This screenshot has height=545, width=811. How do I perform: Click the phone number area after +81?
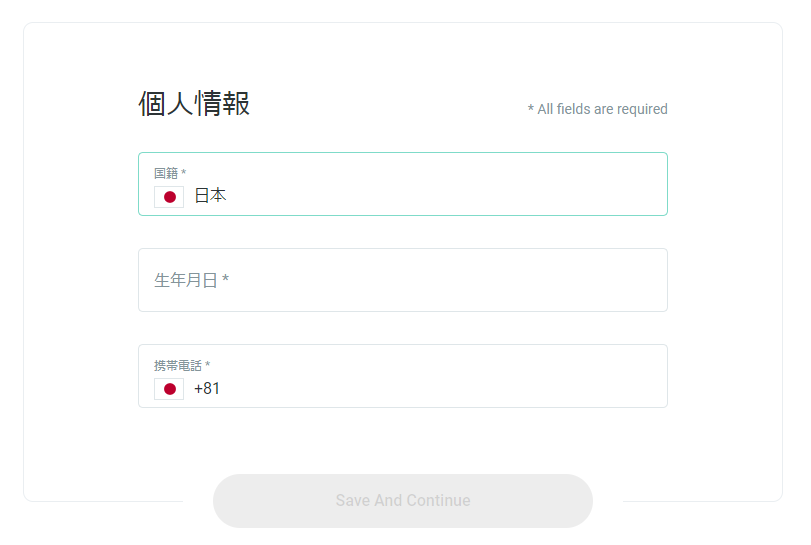(x=440, y=389)
